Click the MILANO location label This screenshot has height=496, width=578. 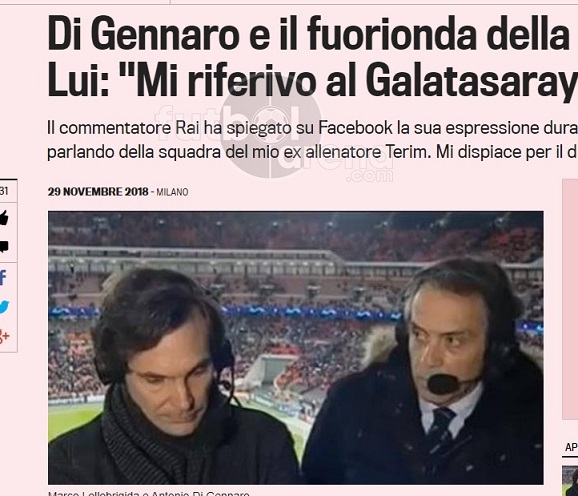pyautogui.click(x=172, y=192)
